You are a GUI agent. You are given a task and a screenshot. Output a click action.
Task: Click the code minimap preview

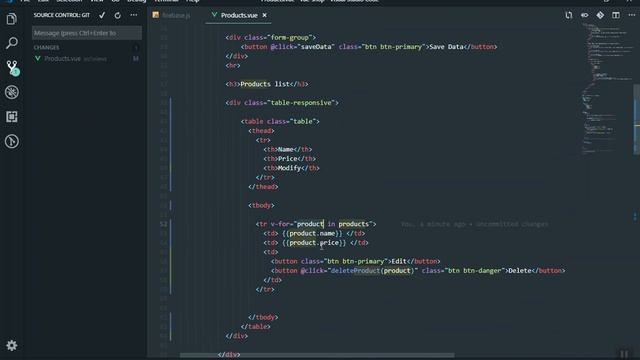tap(607, 88)
